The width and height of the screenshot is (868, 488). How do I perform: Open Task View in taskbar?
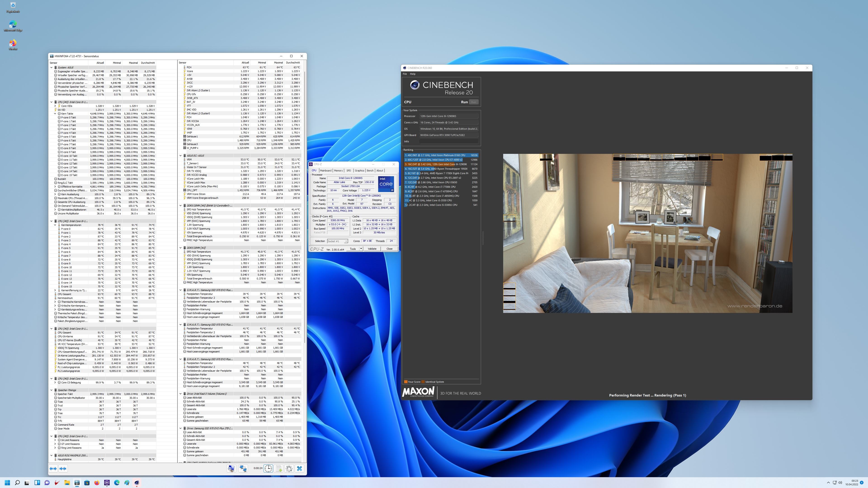[x=27, y=483]
